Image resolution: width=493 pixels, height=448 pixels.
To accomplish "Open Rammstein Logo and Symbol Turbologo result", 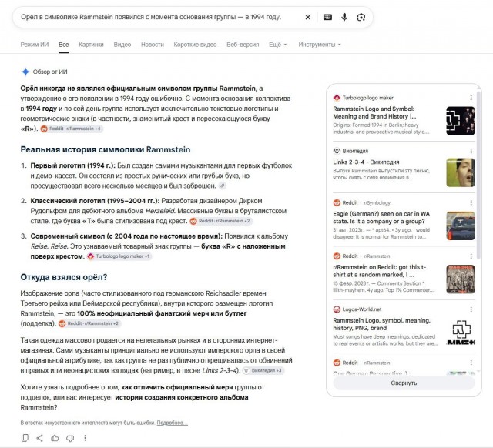I will coord(374,112).
